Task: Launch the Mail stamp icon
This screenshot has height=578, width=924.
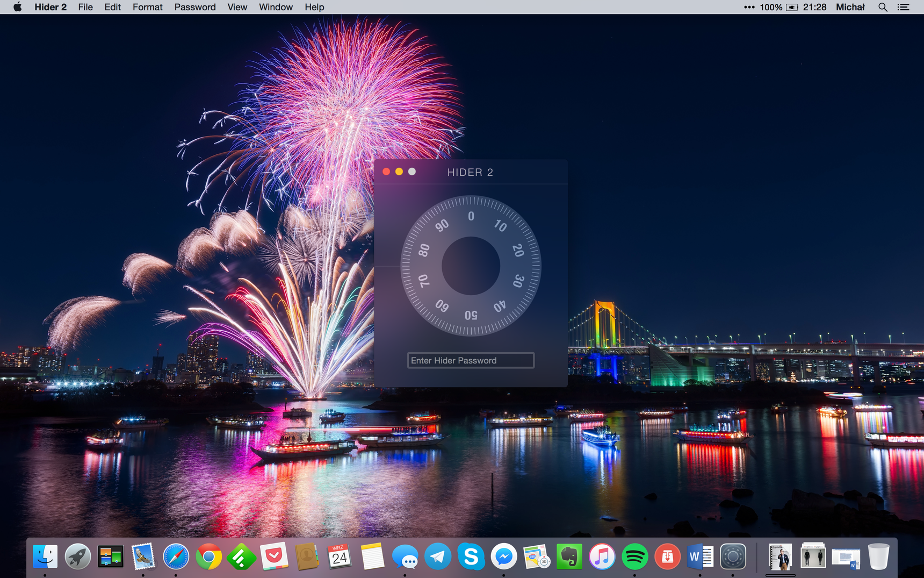Action: (x=143, y=557)
